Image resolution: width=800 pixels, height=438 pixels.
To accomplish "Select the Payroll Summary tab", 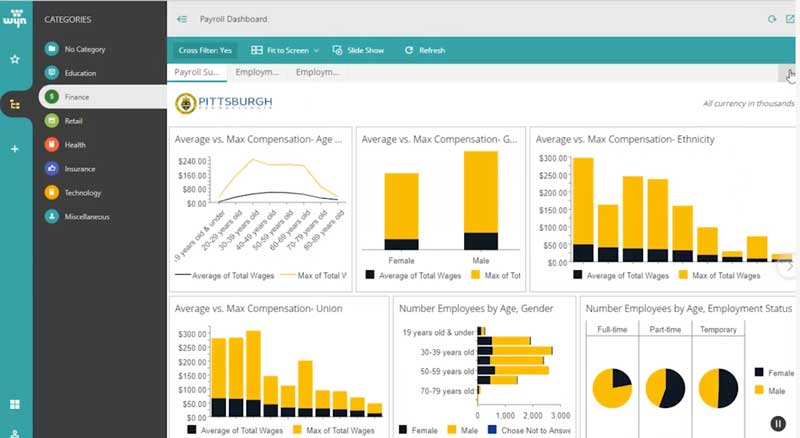I will (197, 73).
